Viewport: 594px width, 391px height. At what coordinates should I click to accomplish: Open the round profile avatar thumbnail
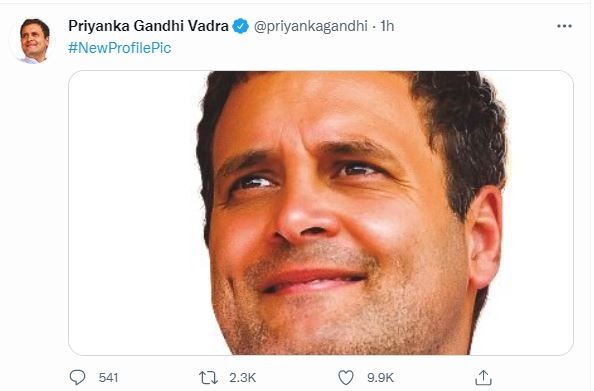pyautogui.click(x=34, y=41)
